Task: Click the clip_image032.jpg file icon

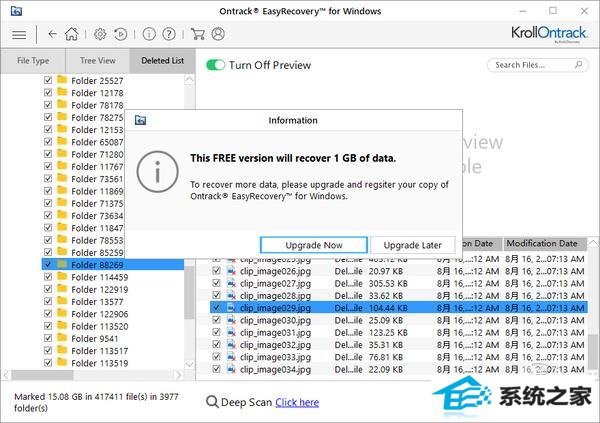Action: (x=231, y=345)
